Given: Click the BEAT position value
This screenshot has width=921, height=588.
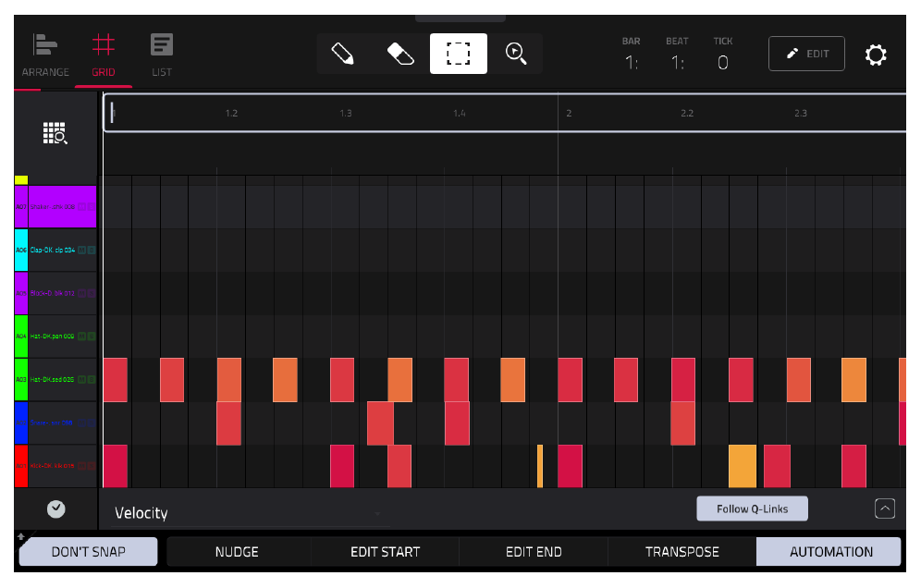Looking at the screenshot, I should 677,62.
